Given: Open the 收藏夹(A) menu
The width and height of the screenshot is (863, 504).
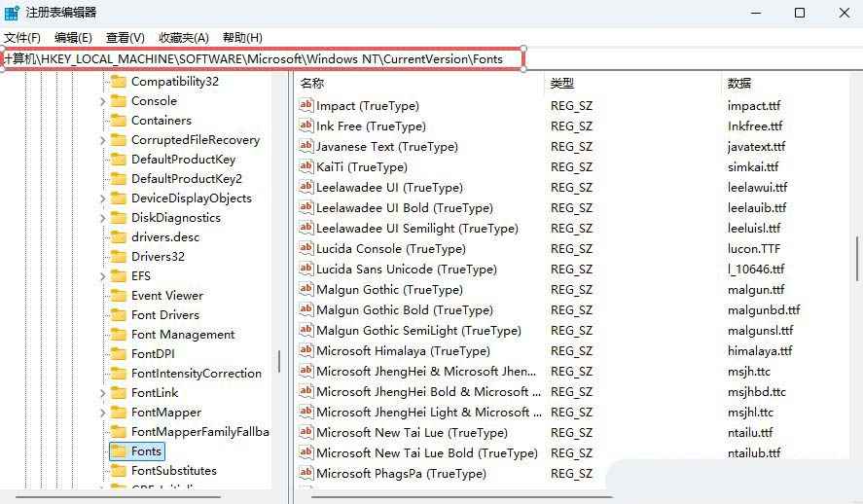Looking at the screenshot, I should tap(184, 37).
